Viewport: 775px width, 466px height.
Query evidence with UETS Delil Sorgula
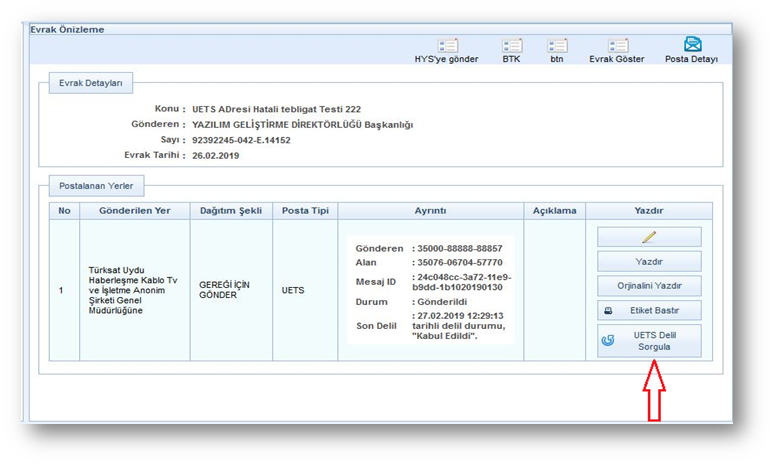tap(649, 341)
